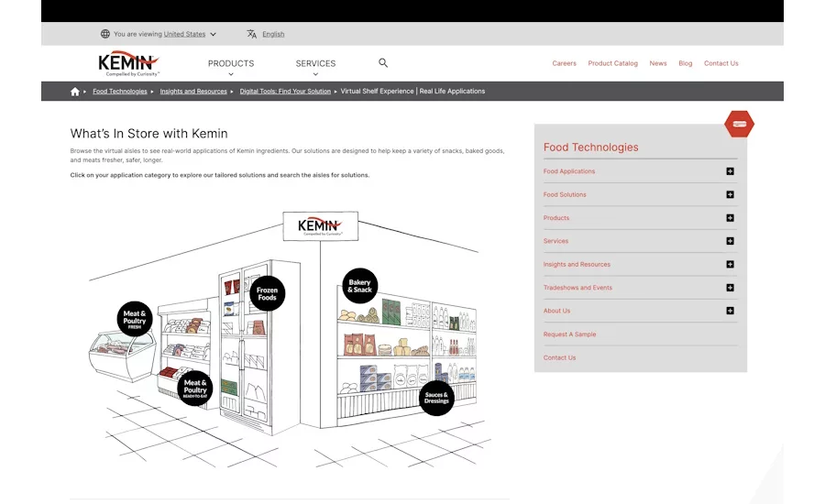Expand the sidebar Products plus icon
This screenshot has width=825, height=504.
[x=730, y=218]
